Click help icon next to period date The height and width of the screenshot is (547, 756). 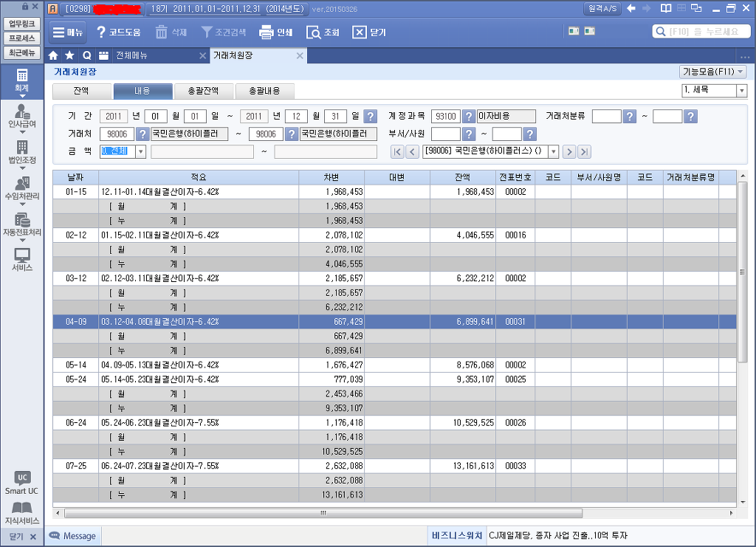(x=370, y=116)
